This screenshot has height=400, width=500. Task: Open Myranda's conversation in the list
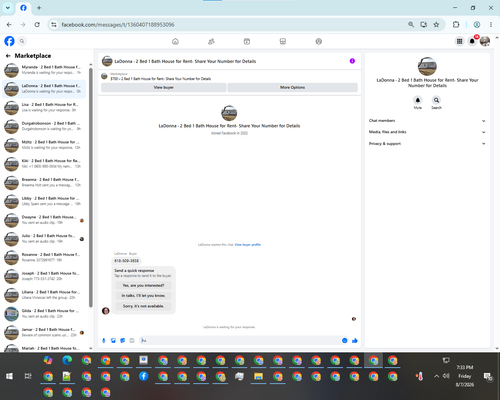click(x=44, y=70)
